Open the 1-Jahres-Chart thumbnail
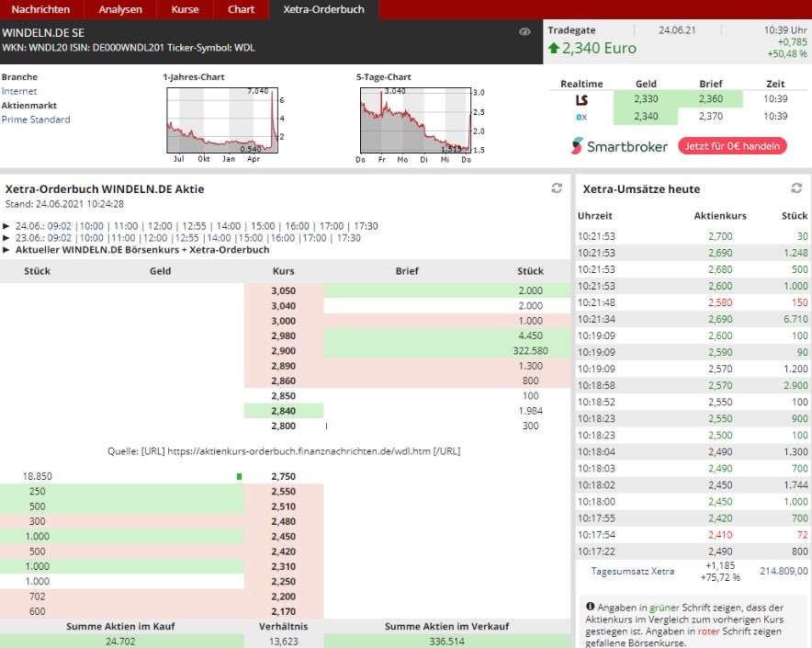 tap(220, 119)
